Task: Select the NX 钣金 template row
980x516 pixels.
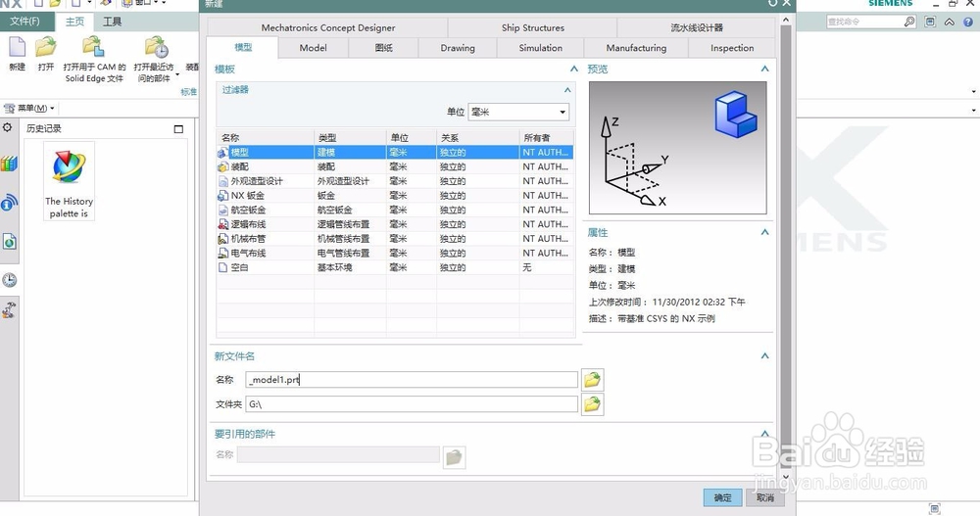Action: click(x=394, y=195)
